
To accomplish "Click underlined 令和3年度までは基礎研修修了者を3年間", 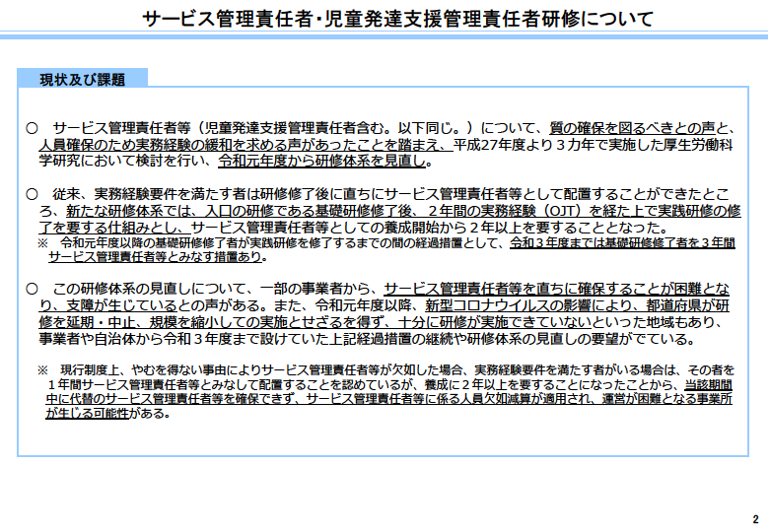I will click(622, 242).
